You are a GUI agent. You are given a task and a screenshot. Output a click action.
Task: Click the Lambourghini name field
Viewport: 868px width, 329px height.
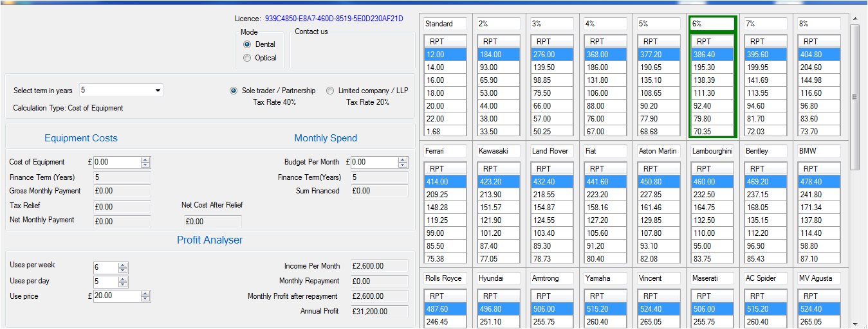click(x=712, y=151)
